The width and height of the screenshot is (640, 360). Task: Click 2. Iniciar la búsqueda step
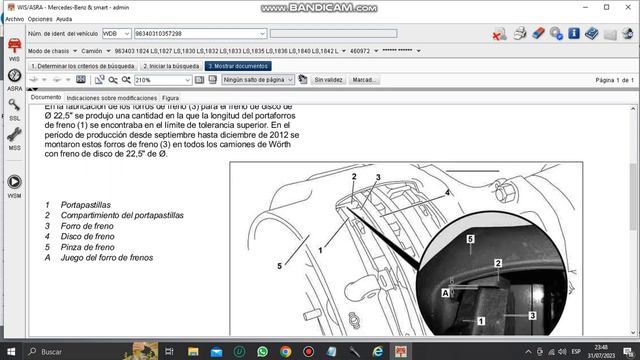coord(171,66)
